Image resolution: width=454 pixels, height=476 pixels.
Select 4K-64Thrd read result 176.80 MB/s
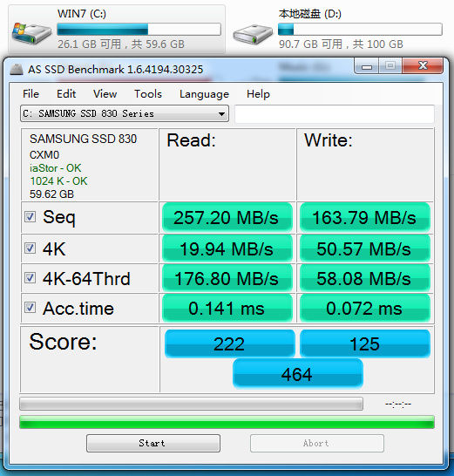[227, 278]
